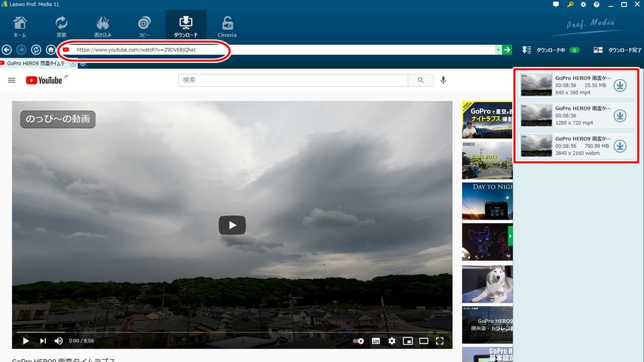Viewport: 644px width, 362px height.
Task: Close the GoPro HERO9 browser tab
Action: (x=73, y=63)
